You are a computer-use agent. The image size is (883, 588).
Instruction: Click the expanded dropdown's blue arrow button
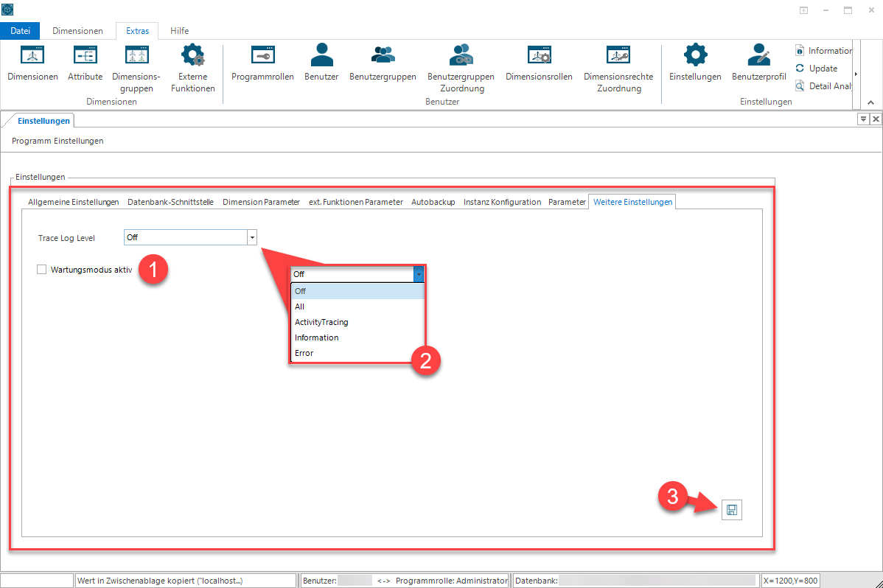coord(419,274)
